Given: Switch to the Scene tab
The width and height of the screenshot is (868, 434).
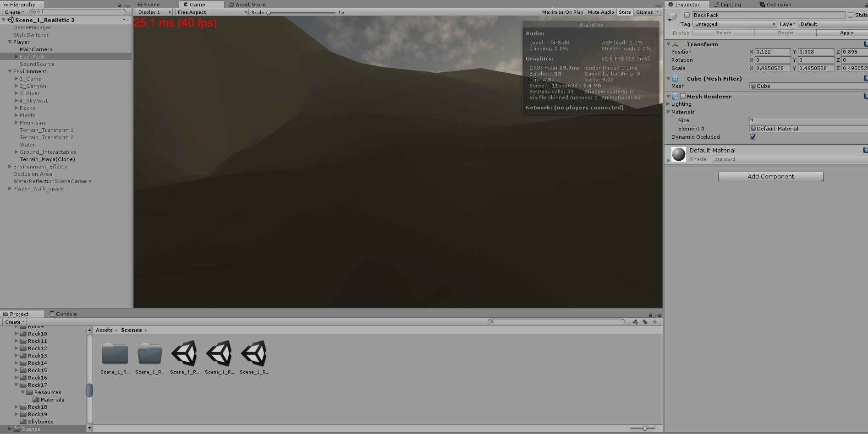Looking at the screenshot, I should click(x=149, y=5).
